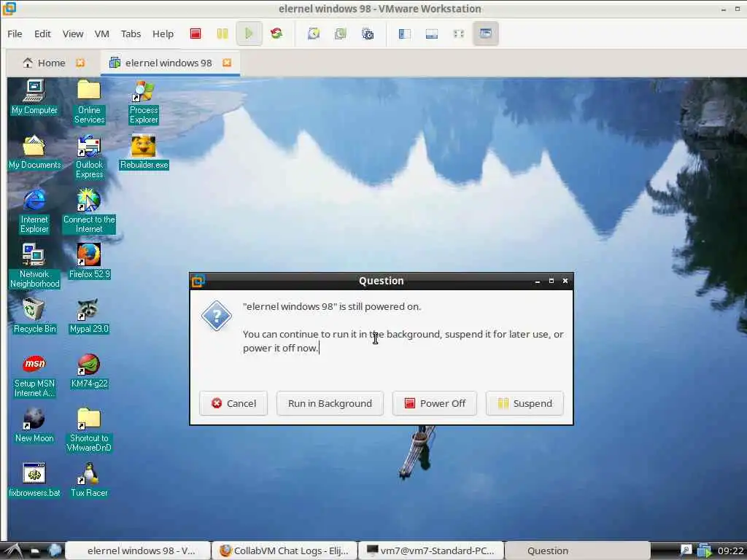Click the Take Snapshot toolbar icon
The height and width of the screenshot is (560, 747).
(314, 34)
